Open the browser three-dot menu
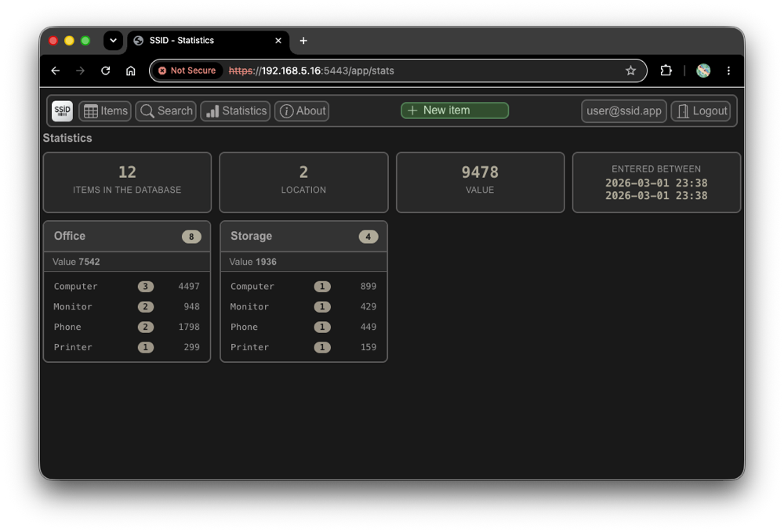 [728, 71]
